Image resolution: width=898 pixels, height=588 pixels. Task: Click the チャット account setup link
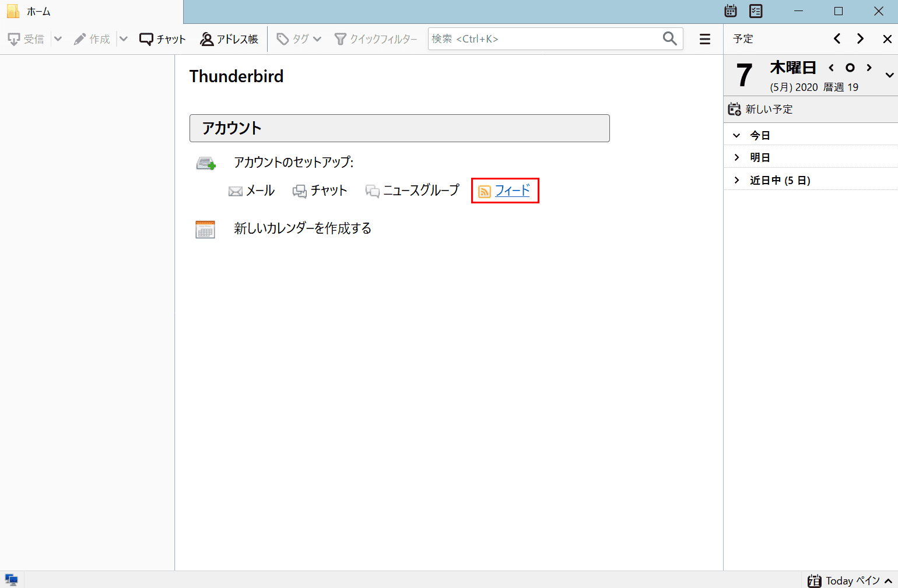pyautogui.click(x=320, y=191)
